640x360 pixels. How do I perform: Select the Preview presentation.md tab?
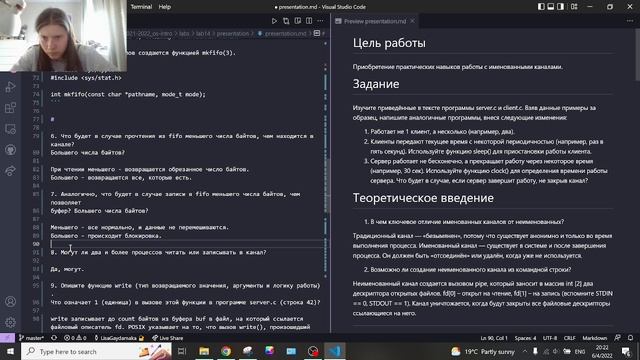pos(375,21)
